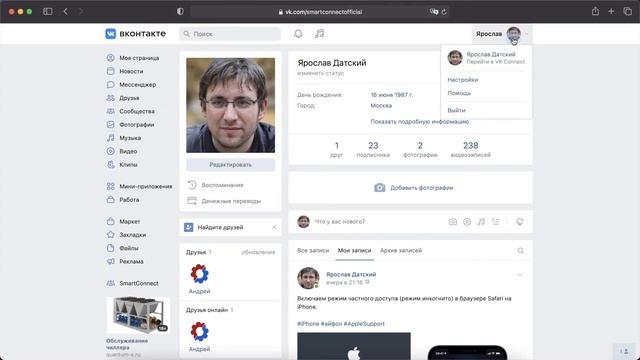Attach music icon in the post box
Viewport: 640px width, 360px height.
(x=481, y=222)
